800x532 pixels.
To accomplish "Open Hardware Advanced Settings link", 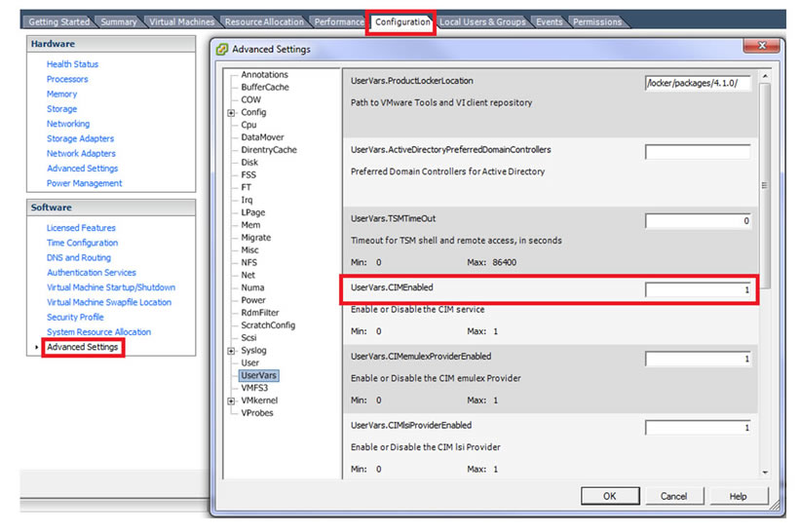I will 82,168.
